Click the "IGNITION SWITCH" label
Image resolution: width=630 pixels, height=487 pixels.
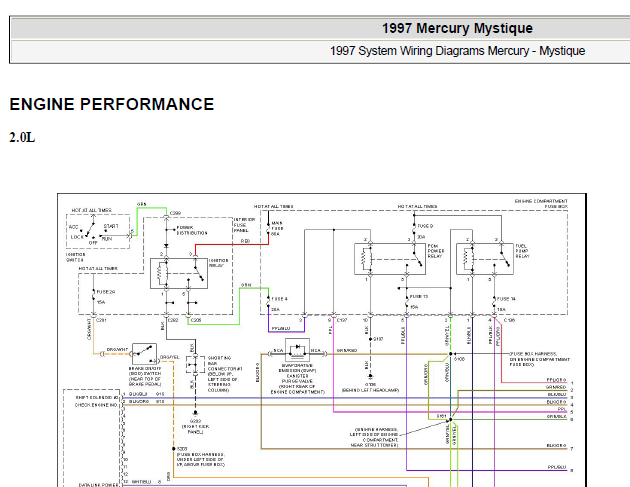[x=76, y=257]
